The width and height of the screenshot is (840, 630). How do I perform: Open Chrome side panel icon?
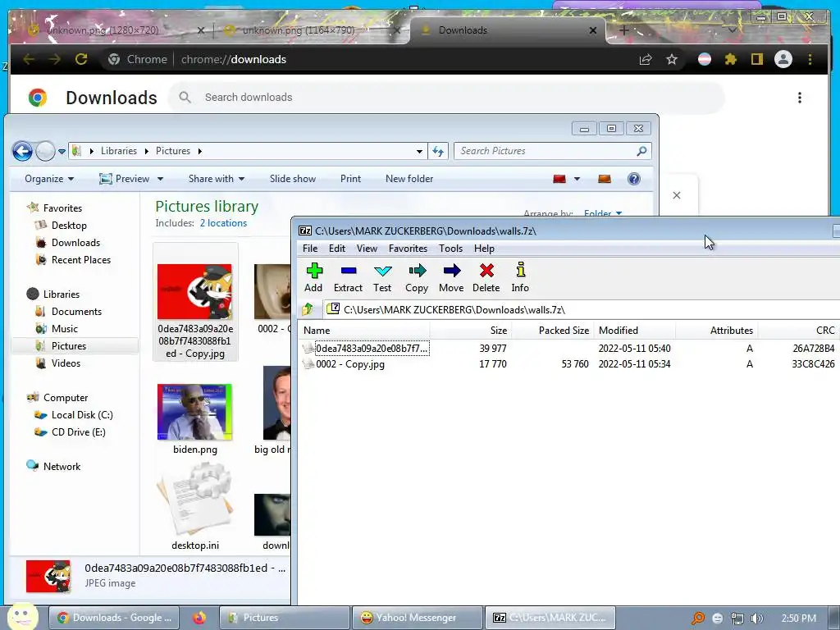click(x=756, y=59)
